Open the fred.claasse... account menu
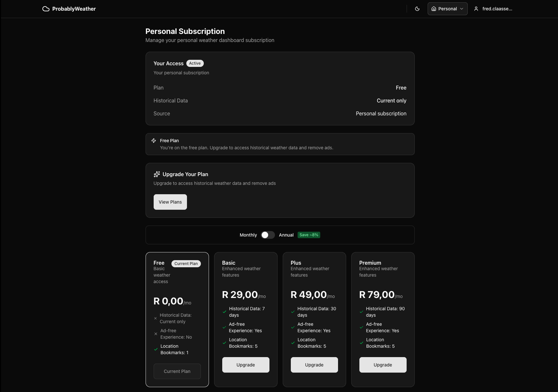558x392 pixels. (x=497, y=9)
